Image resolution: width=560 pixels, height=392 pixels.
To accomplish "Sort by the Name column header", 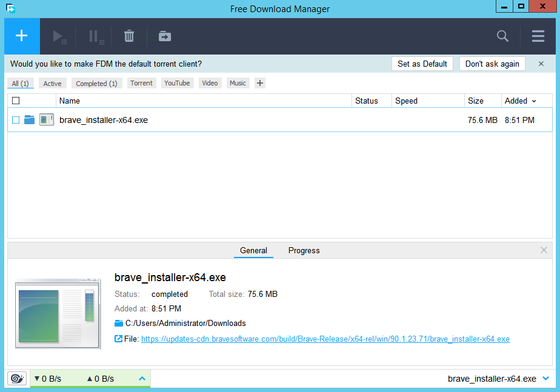I will [x=204, y=101].
